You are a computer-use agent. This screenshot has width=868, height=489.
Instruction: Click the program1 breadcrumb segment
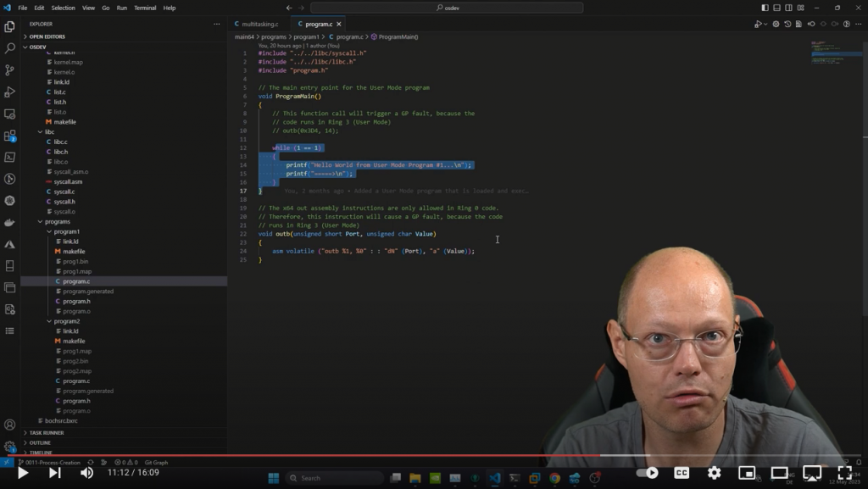click(x=305, y=36)
